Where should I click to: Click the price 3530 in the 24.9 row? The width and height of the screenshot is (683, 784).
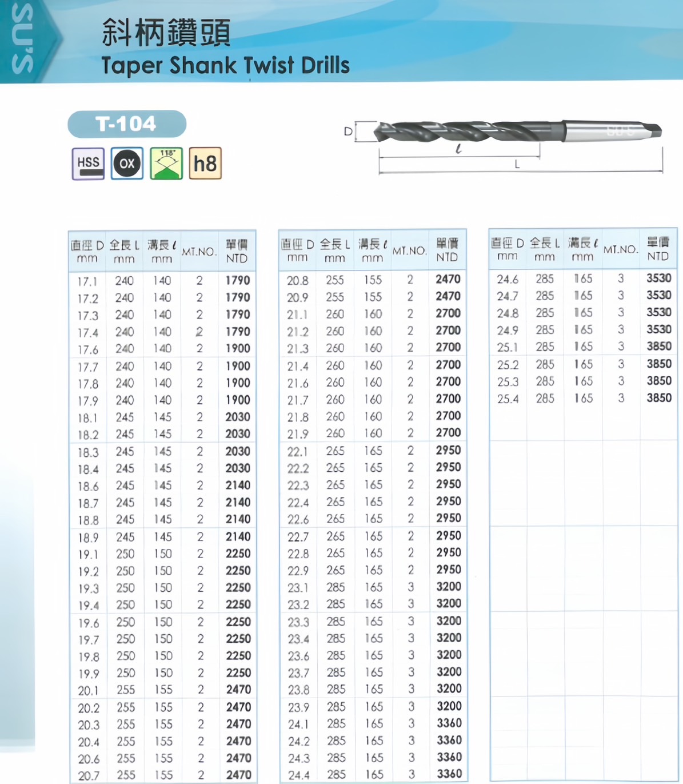coord(659,329)
